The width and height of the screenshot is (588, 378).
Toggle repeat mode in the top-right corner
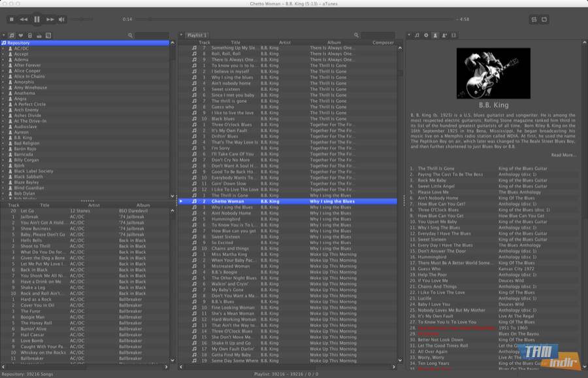pyautogui.click(x=544, y=20)
